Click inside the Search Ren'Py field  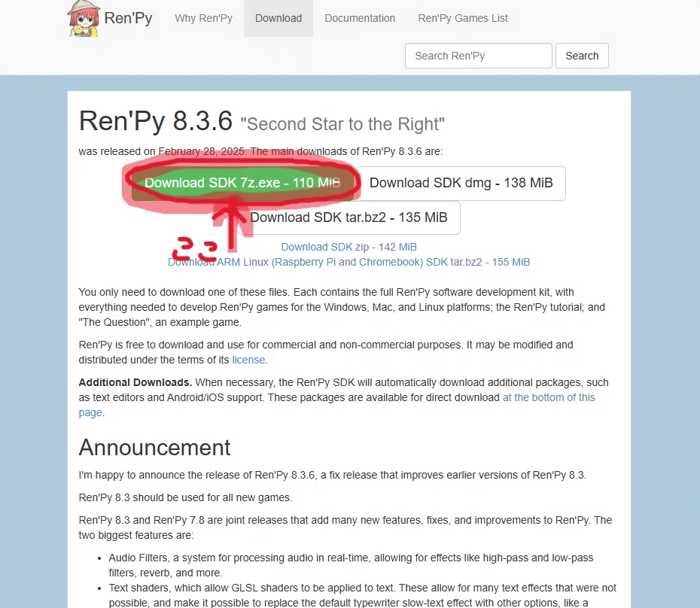[478, 55]
